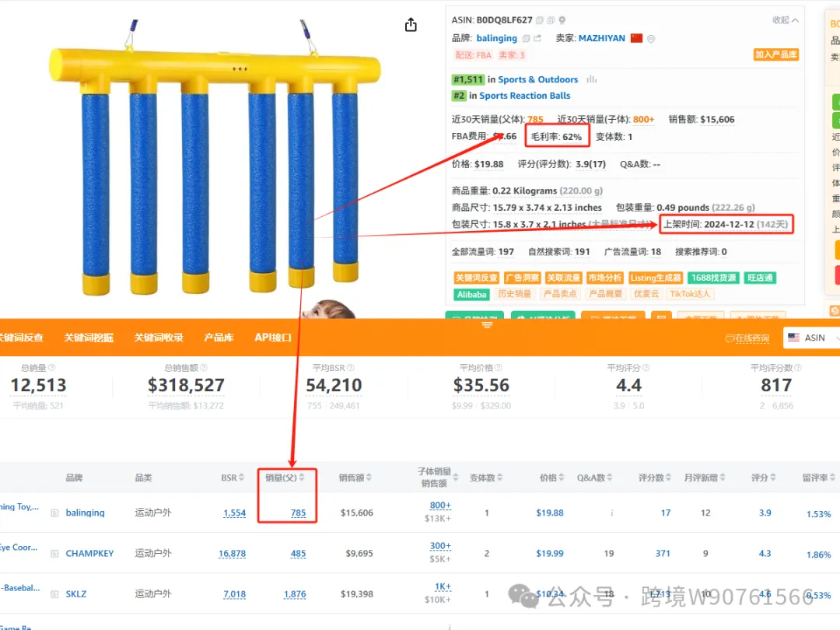
Task: Click the CHAMPKEY brand link in the table
Action: 89,554
